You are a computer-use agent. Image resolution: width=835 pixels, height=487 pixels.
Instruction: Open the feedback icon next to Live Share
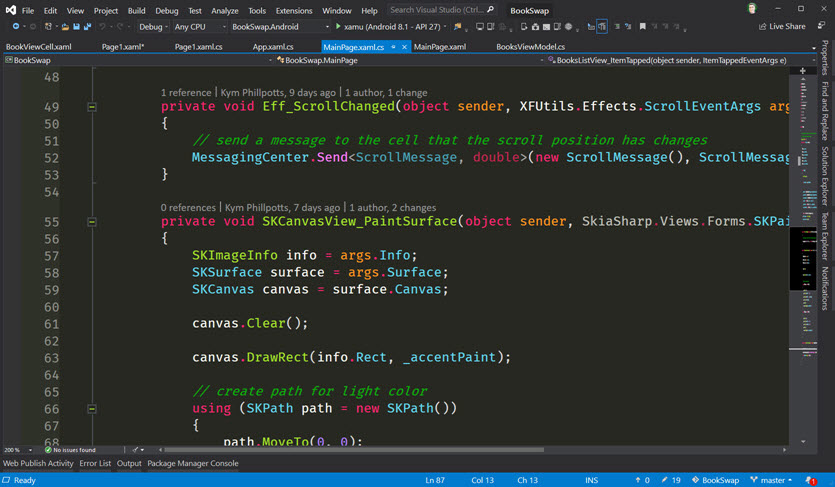coord(822,26)
